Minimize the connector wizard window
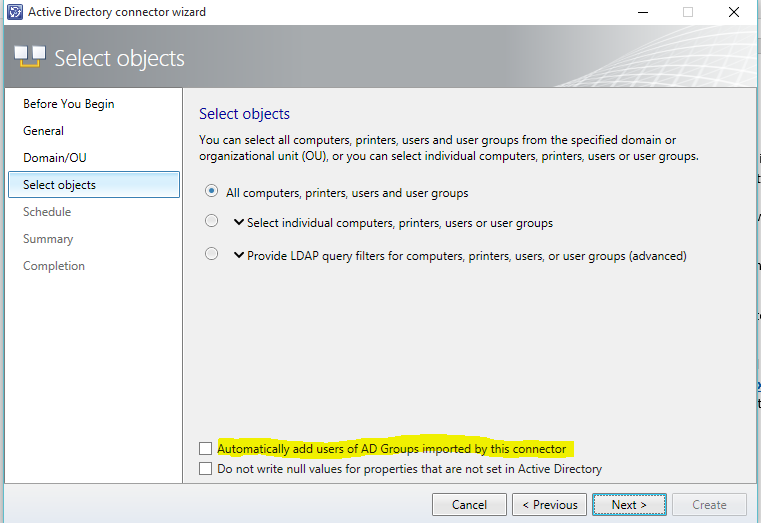761x523 pixels. pos(643,12)
